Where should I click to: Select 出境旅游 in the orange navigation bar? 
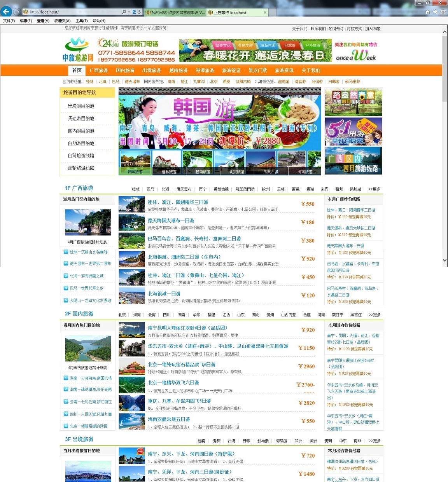pos(152,70)
